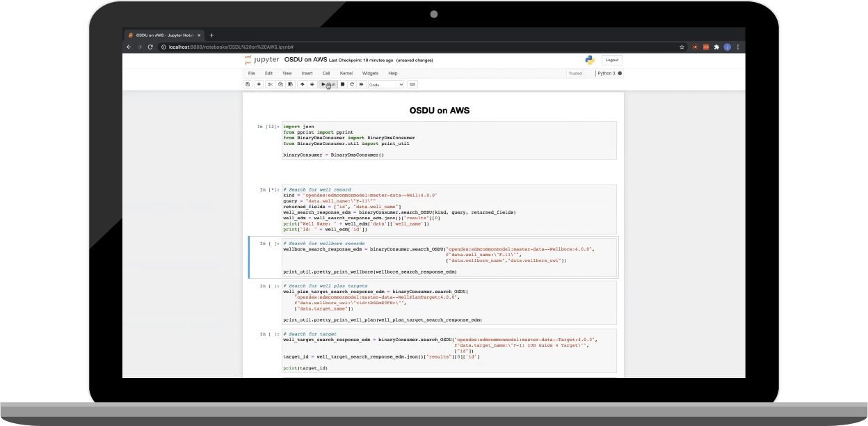This screenshot has height=426, width=868.
Task: Click the In [12] cell prompt
Action: [268, 127]
